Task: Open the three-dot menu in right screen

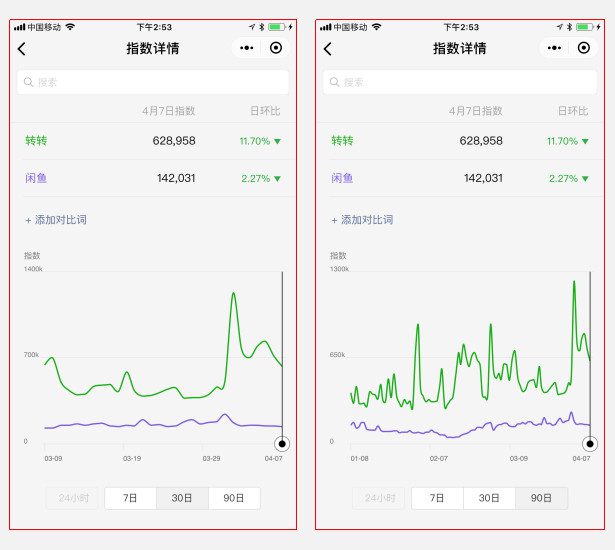Action: point(554,48)
